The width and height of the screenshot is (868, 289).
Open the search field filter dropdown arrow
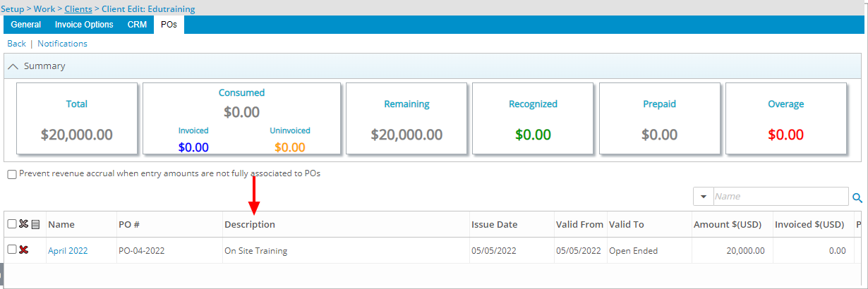(x=704, y=197)
